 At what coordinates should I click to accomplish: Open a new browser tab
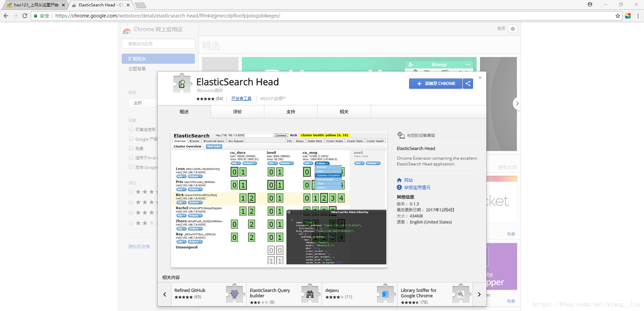[140, 5]
